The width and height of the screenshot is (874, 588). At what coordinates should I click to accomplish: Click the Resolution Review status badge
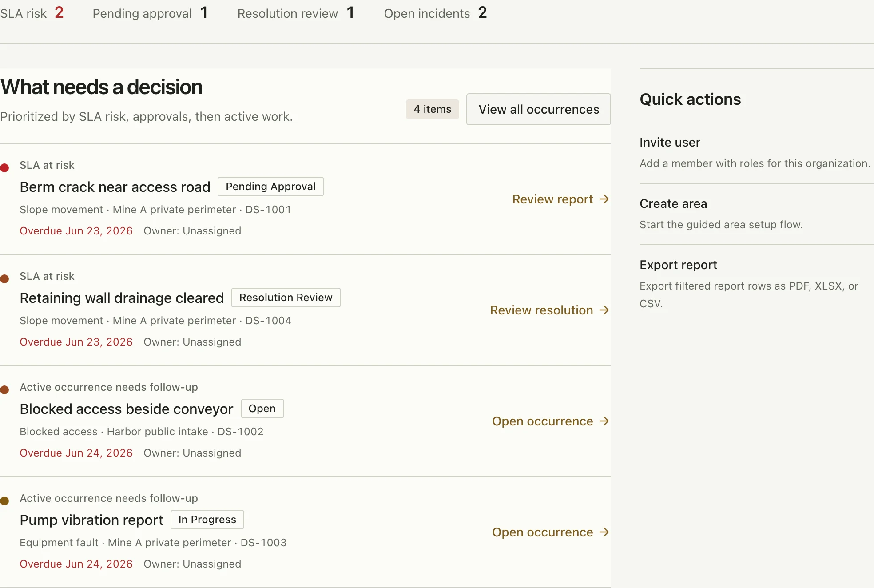click(286, 298)
